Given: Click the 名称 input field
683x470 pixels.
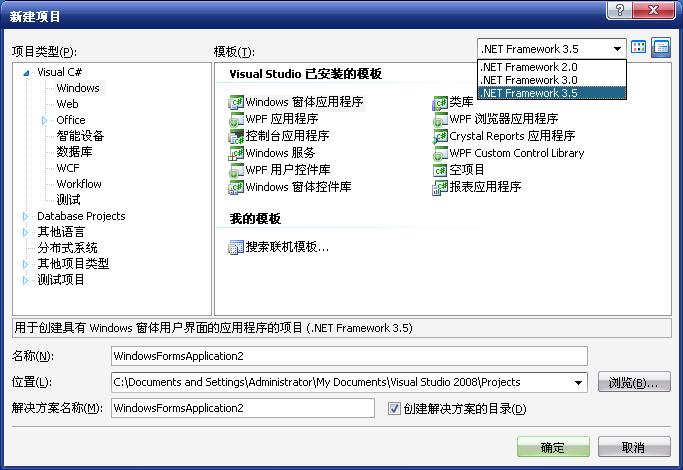Looking at the screenshot, I should pyautogui.click(x=349, y=356).
